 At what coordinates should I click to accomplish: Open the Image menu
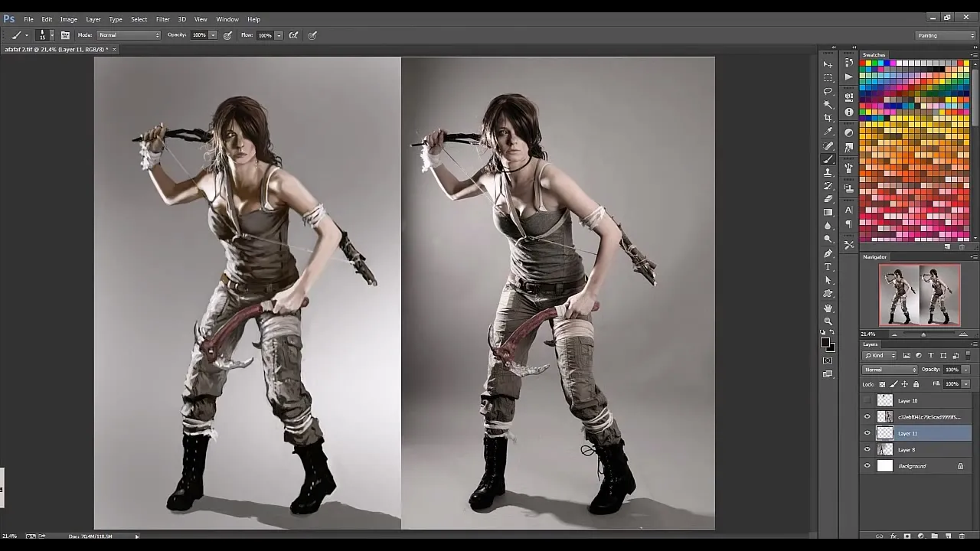[69, 19]
